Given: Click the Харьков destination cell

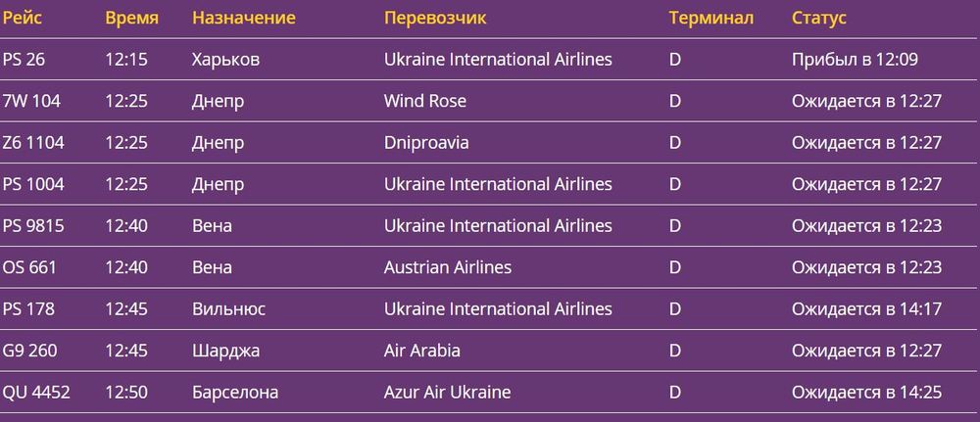Looking at the screenshot, I should [x=226, y=60].
